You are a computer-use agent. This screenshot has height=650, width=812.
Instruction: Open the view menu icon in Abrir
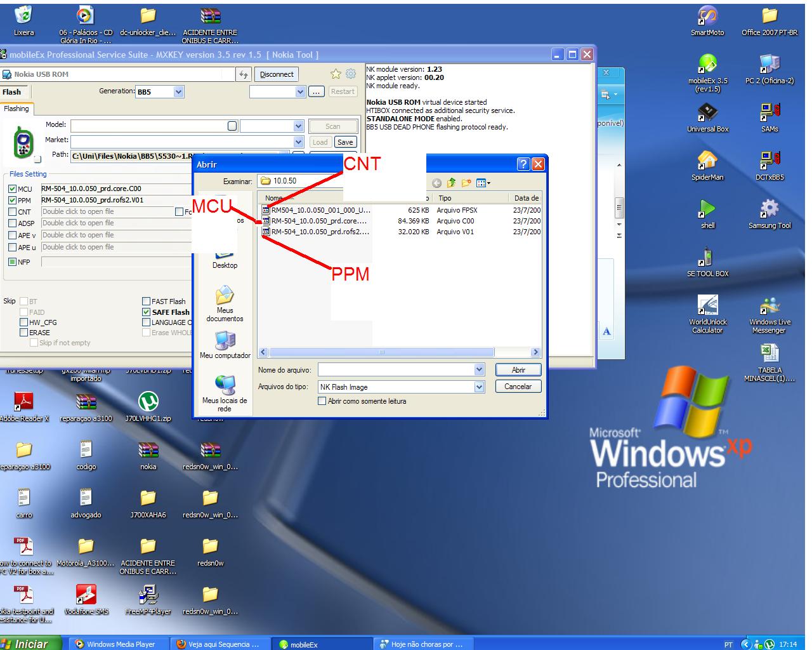483,183
